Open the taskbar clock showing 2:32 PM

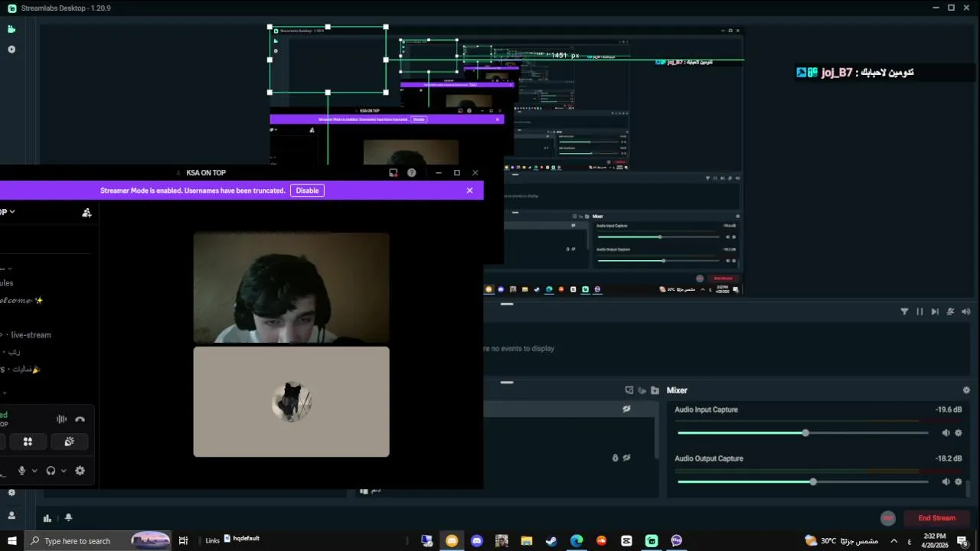point(935,541)
